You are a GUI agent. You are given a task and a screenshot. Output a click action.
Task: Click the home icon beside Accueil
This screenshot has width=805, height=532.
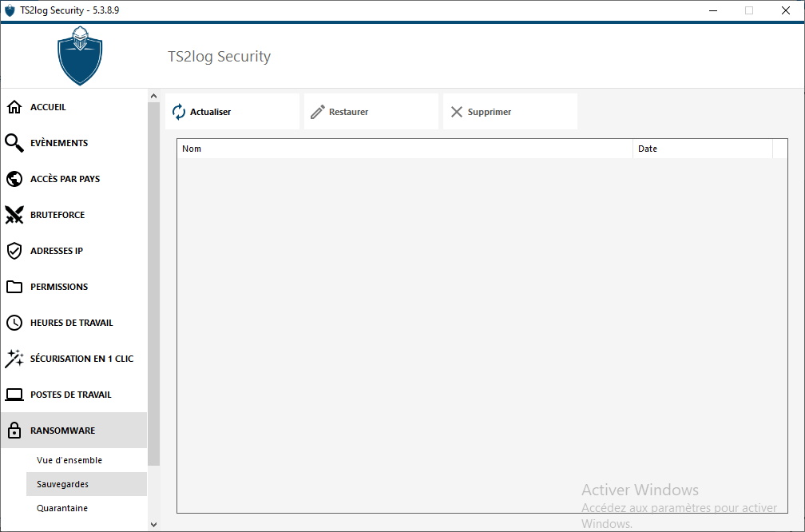[14, 107]
